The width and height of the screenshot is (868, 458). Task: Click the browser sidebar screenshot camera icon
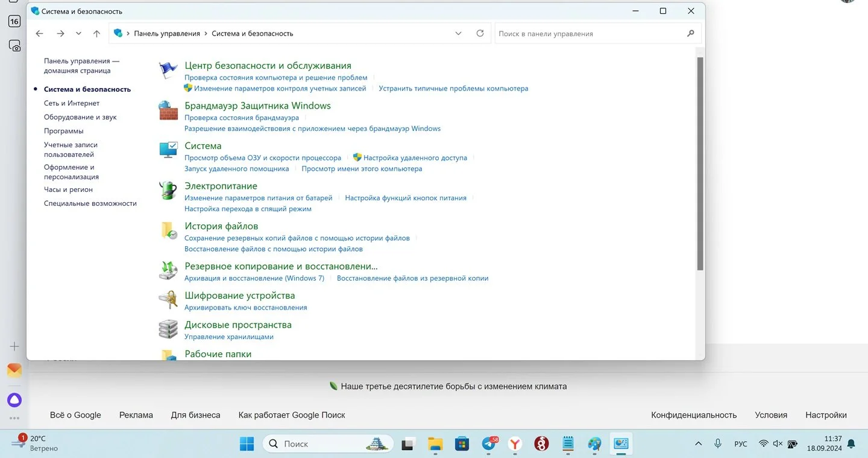[x=14, y=45]
